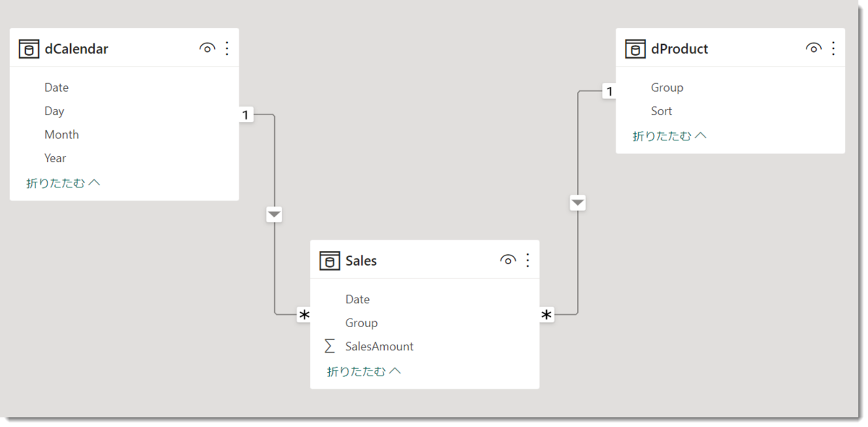Screen dimensions: 868x427
Task: Select the Sort field in dProduct
Action: point(661,111)
